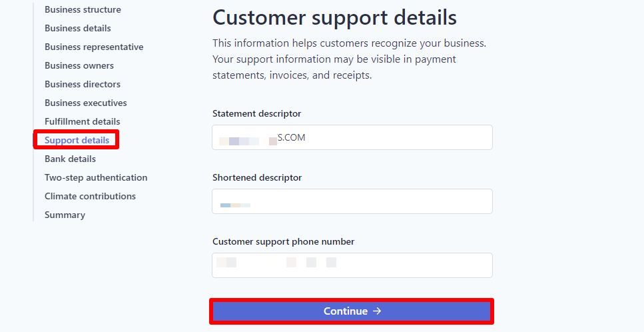Viewport: 644px width, 332px height.
Task: Open Fulfillment details section
Action: pyautogui.click(x=82, y=122)
